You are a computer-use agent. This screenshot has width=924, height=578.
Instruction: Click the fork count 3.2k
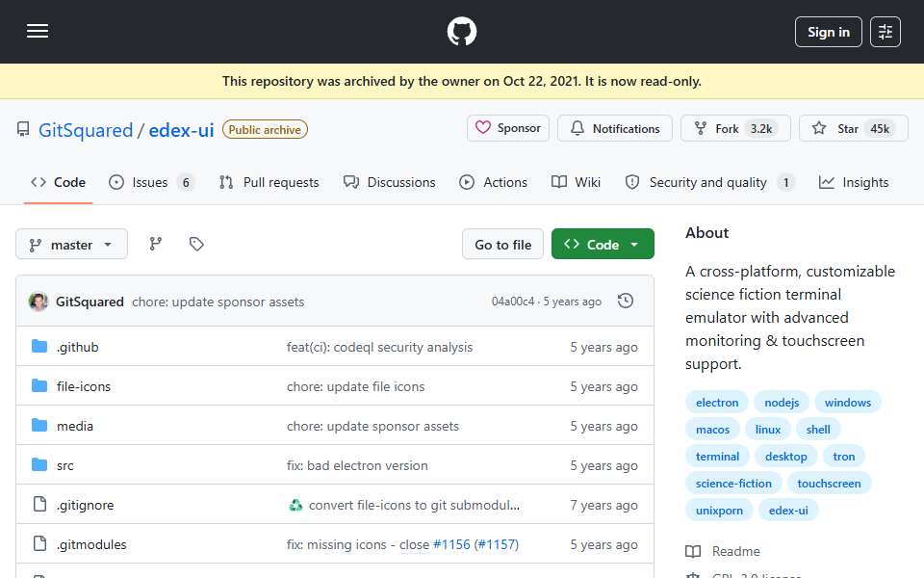click(x=760, y=128)
